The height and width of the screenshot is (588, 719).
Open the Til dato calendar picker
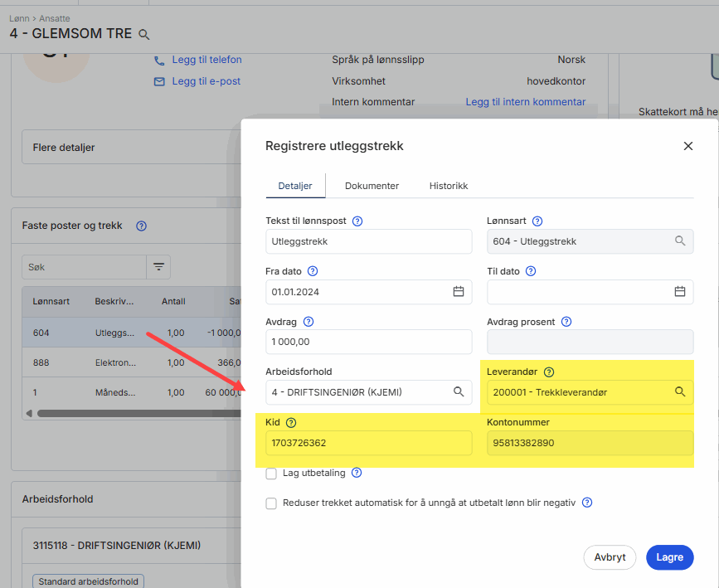click(679, 291)
